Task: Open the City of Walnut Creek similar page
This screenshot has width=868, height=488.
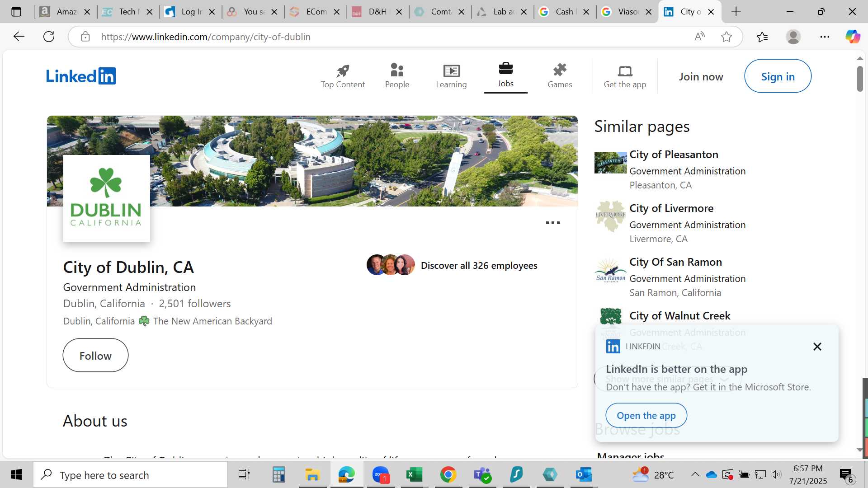Action: 679,316
